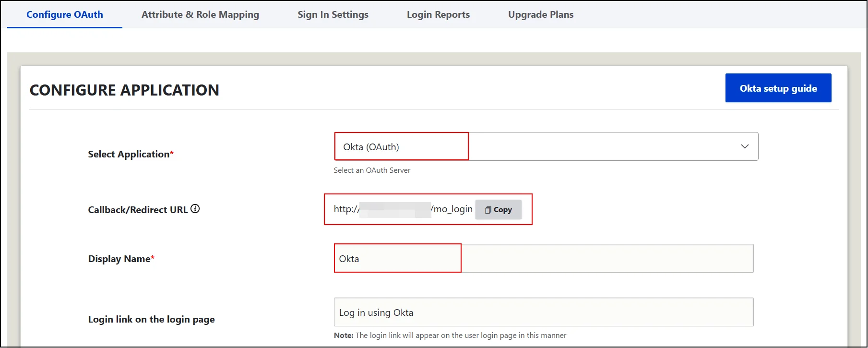Click the login link Note text
The height and width of the screenshot is (348, 868).
[x=450, y=336]
